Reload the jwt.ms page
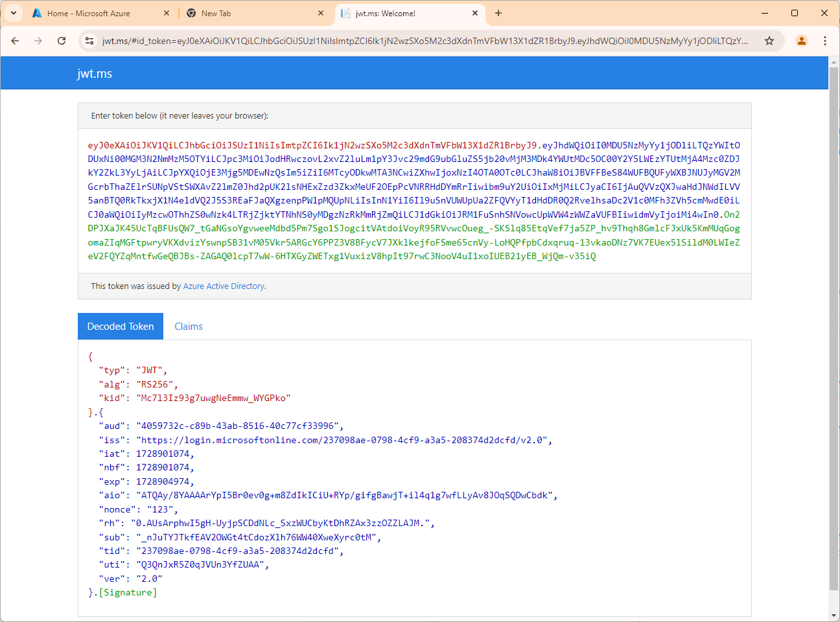The width and height of the screenshot is (840, 622). tap(62, 41)
